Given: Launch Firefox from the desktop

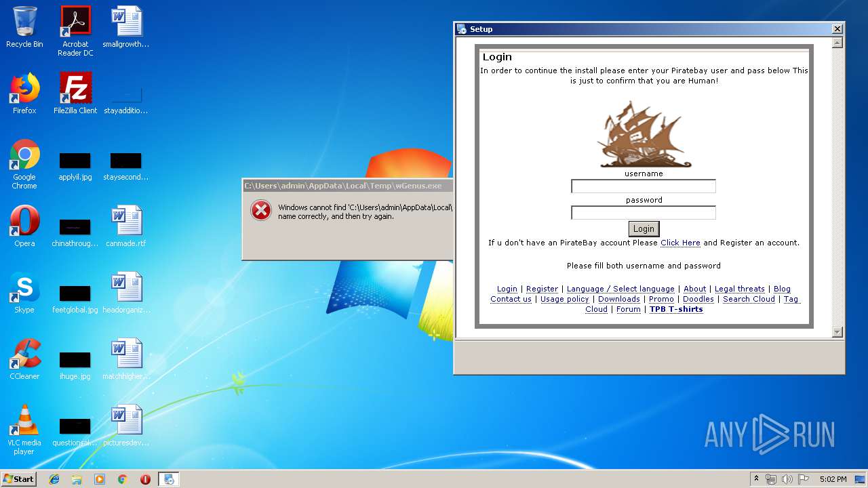Looking at the screenshot, I should point(24,94).
